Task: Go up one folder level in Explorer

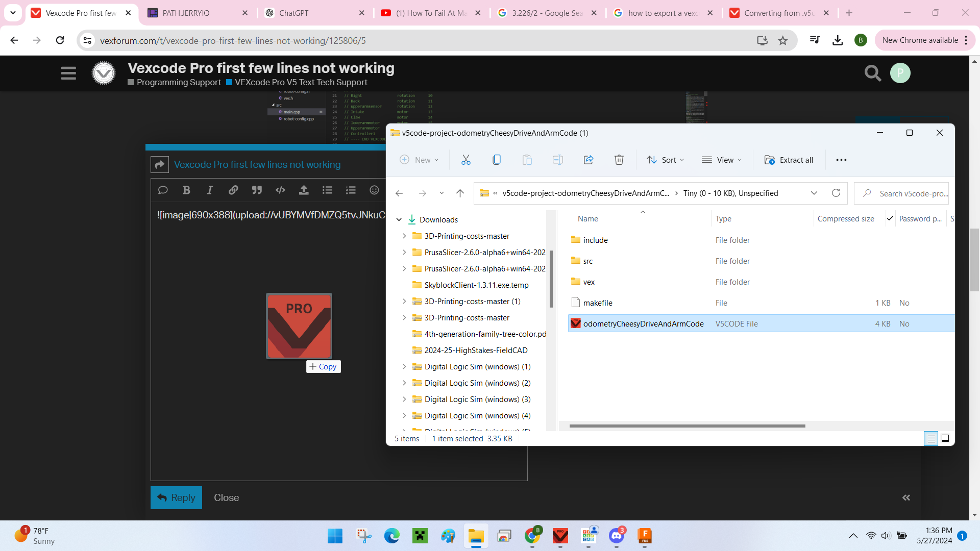Action: pos(460,193)
